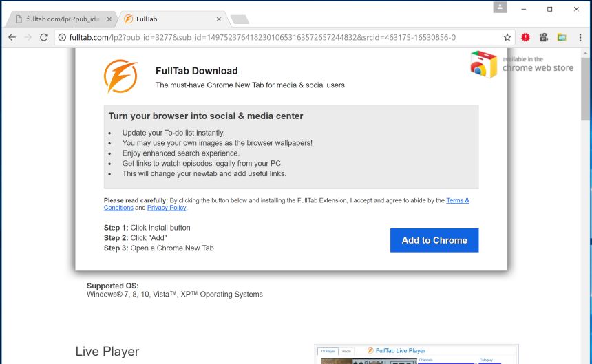Reload the current page

(44, 37)
